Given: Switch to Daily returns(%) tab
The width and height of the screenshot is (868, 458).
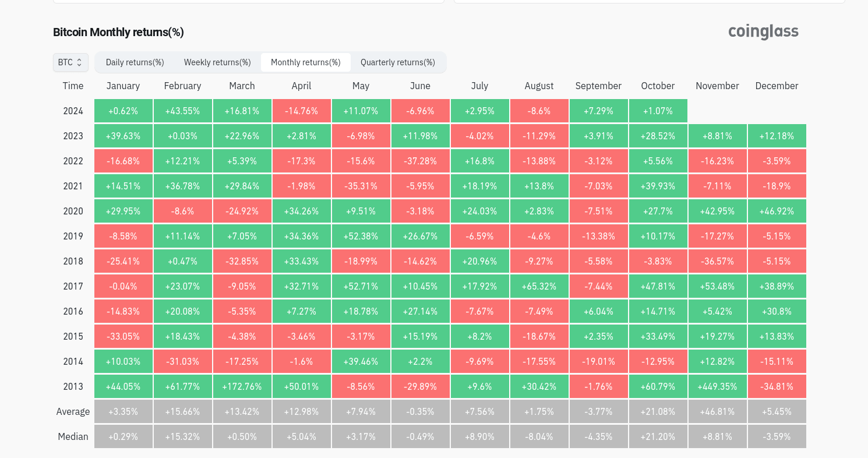Looking at the screenshot, I should coord(135,62).
